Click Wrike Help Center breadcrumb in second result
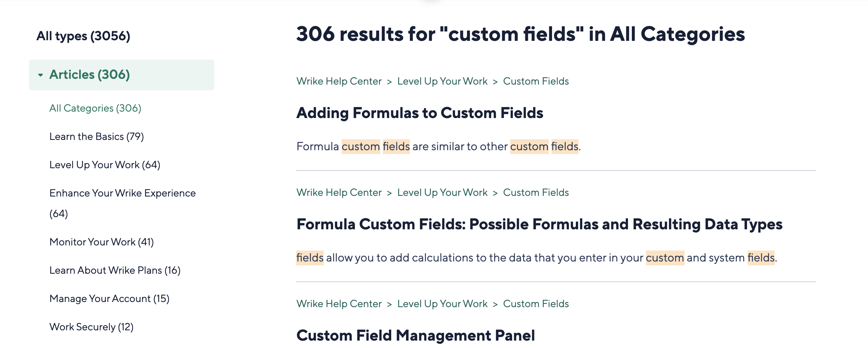868x348 pixels. pos(339,192)
